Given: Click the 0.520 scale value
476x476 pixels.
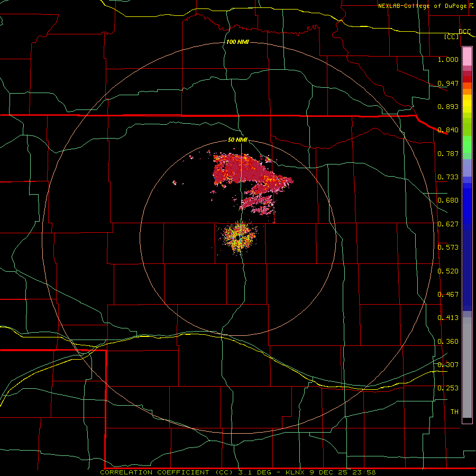Looking at the screenshot, I should pos(448,271).
